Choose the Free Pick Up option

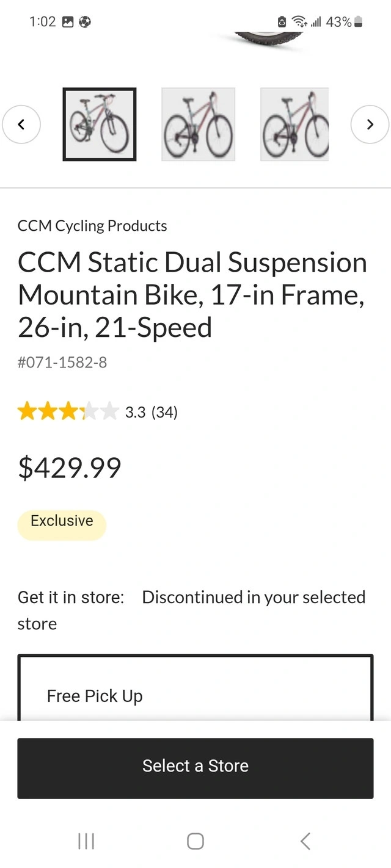click(x=95, y=696)
